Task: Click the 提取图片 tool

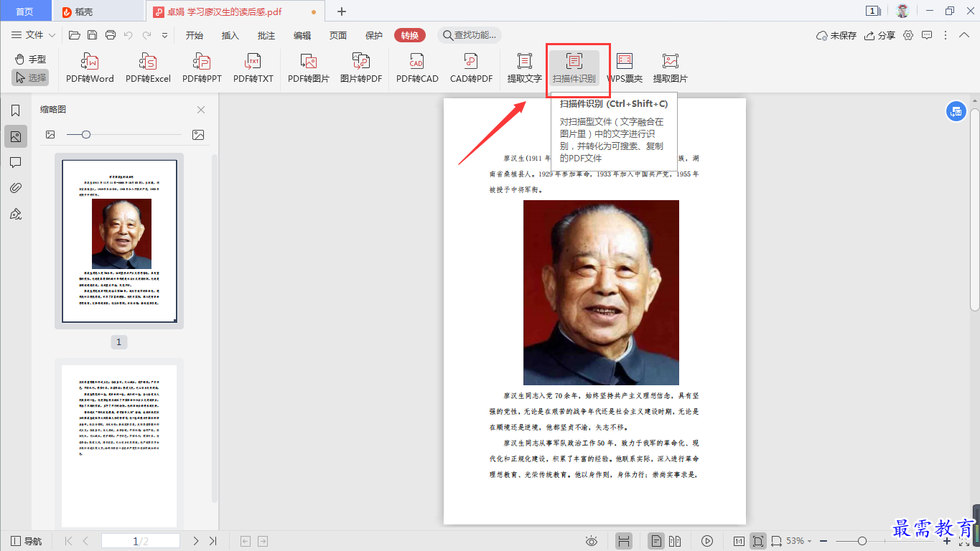Action: [671, 69]
